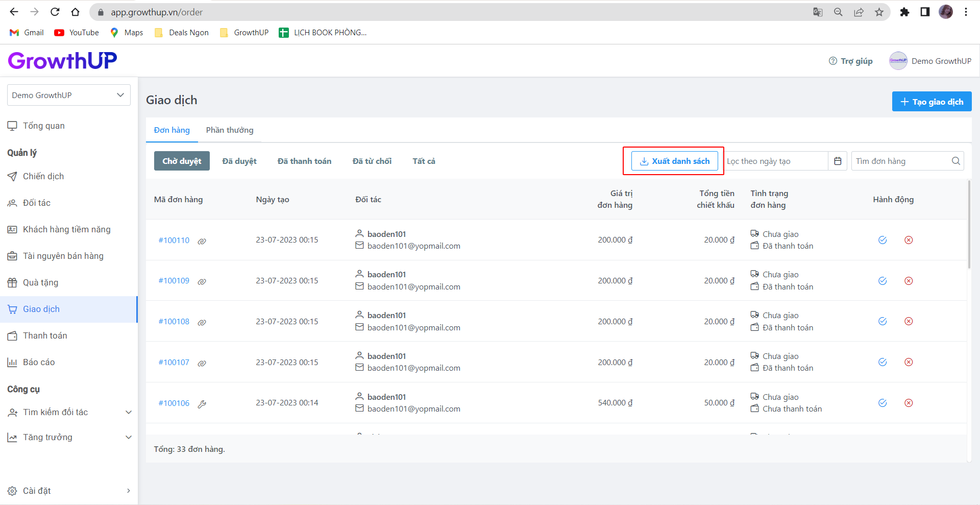980x505 pixels.
Task: Open the Demo GrowthUP workspace dropdown
Action: (68, 95)
